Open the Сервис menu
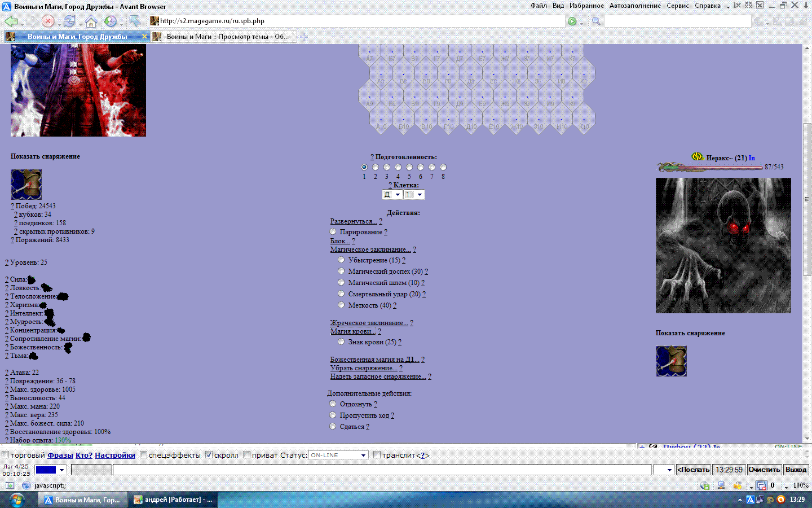812x508 pixels. [x=678, y=6]
